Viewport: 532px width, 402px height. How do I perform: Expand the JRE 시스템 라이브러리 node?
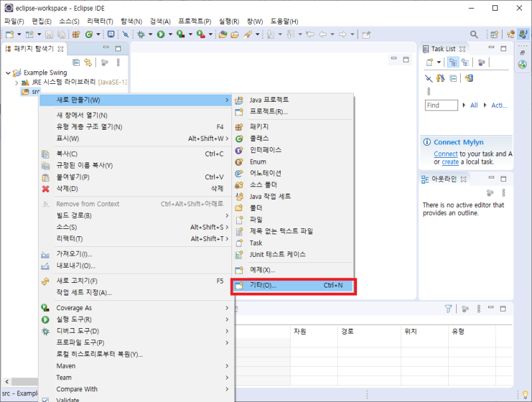[x=17, y=83]
